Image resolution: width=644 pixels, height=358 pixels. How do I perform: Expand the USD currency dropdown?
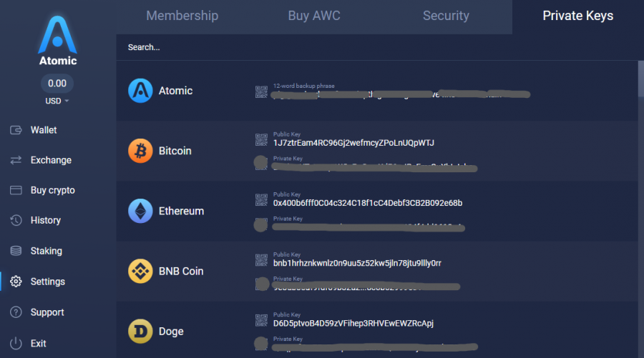point(57,101)
